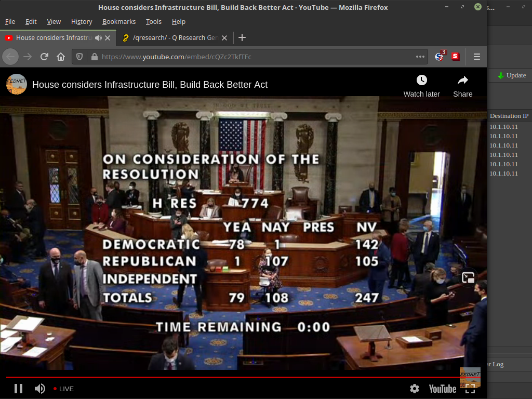Screen dimensions: 532x399
Task: Open the video player settings gear
Action: point(414,389)
